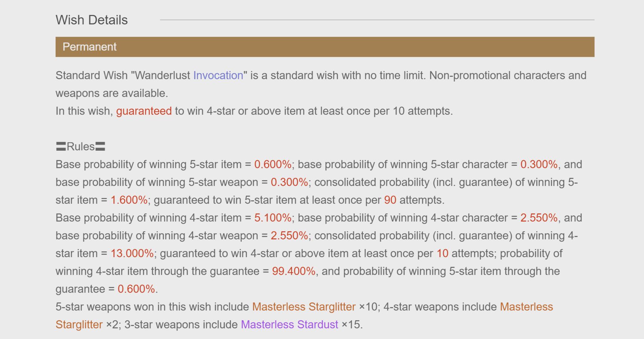Click the 99.400% guarantee probability value
The height and width of the screenshot is (339, 644).
[x=294, y=271]
